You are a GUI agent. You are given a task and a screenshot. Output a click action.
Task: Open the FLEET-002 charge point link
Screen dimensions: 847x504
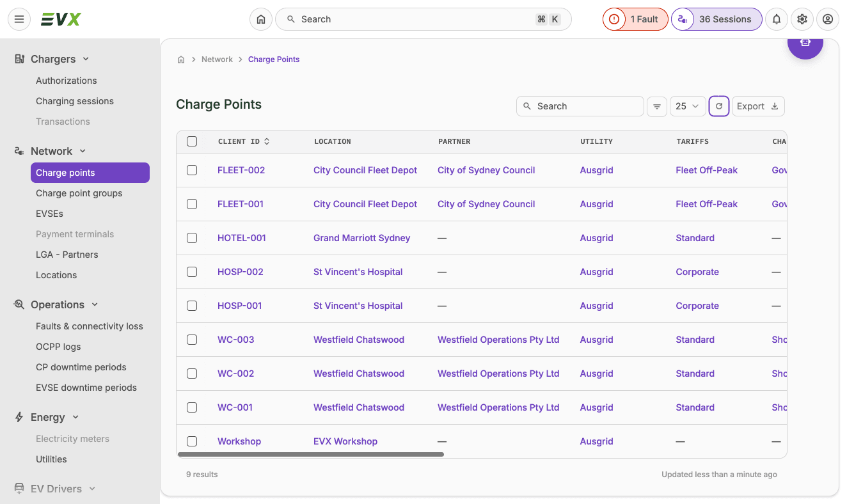click(x=241, y=170)
